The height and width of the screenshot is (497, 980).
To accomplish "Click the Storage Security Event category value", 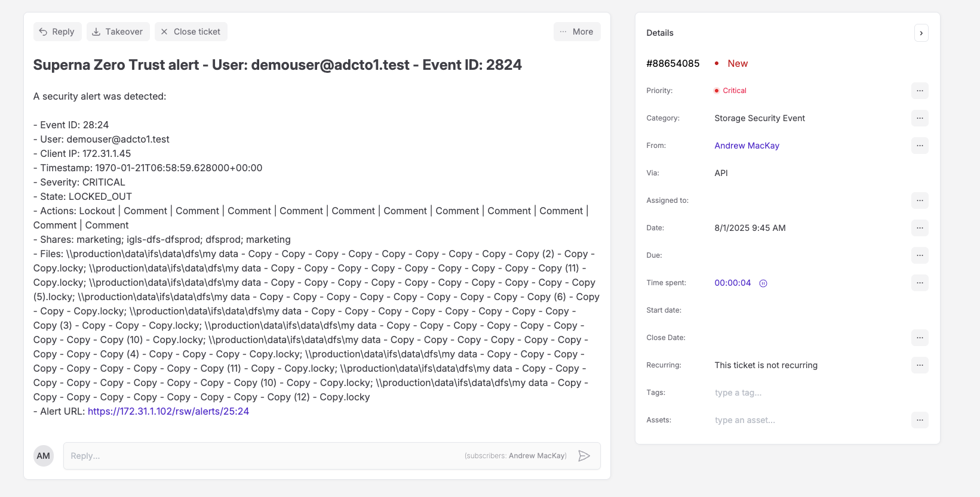I will [760, 118].
